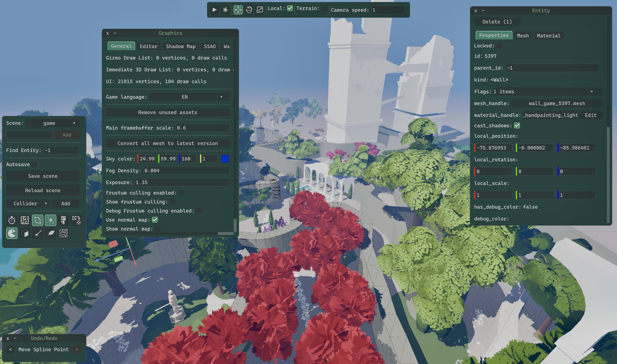Open the Game language dropdown
The height and width of the screenshot is (364, 617).
point(189,97)
